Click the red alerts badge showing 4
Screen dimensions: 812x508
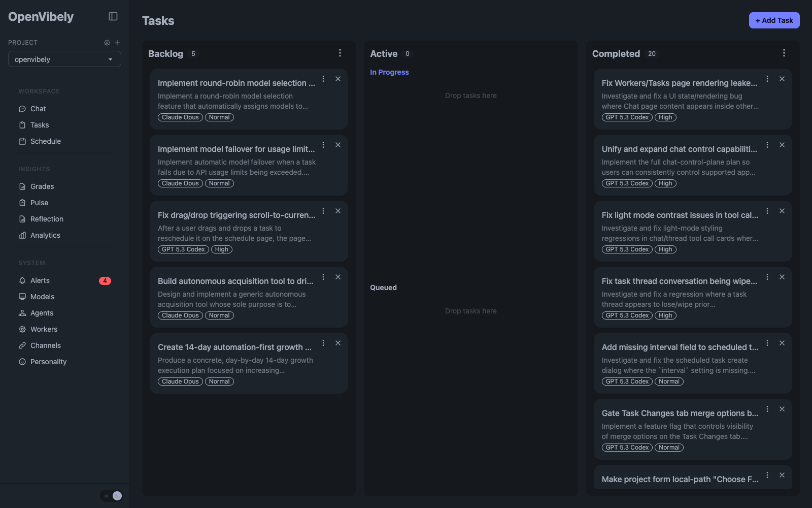105,281
